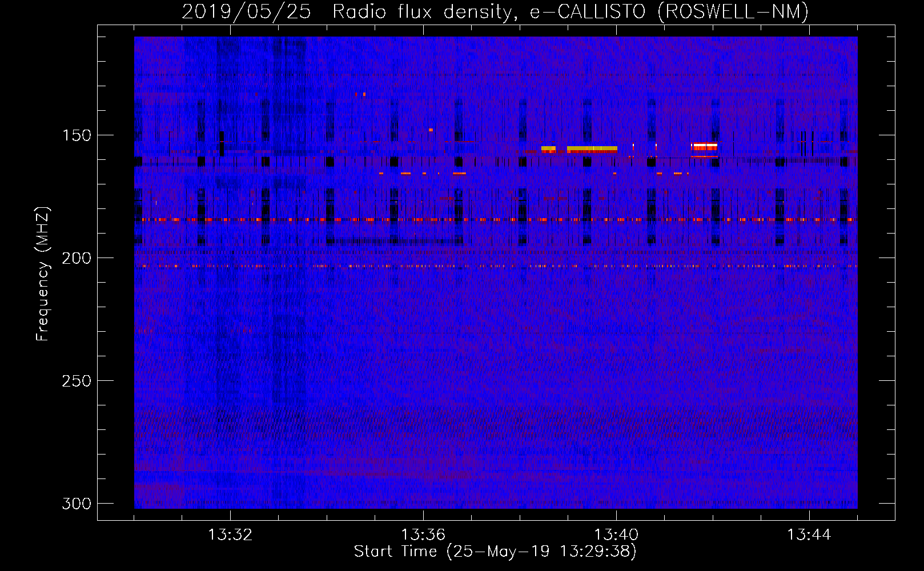Click the long yellow emission band near 155 MHz

592,148
